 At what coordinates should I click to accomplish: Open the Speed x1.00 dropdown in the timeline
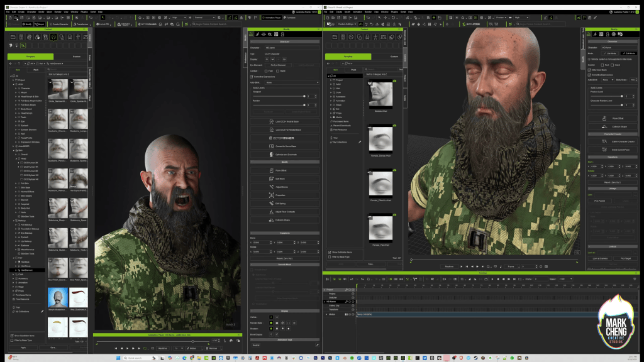click(x=565, y=279)
